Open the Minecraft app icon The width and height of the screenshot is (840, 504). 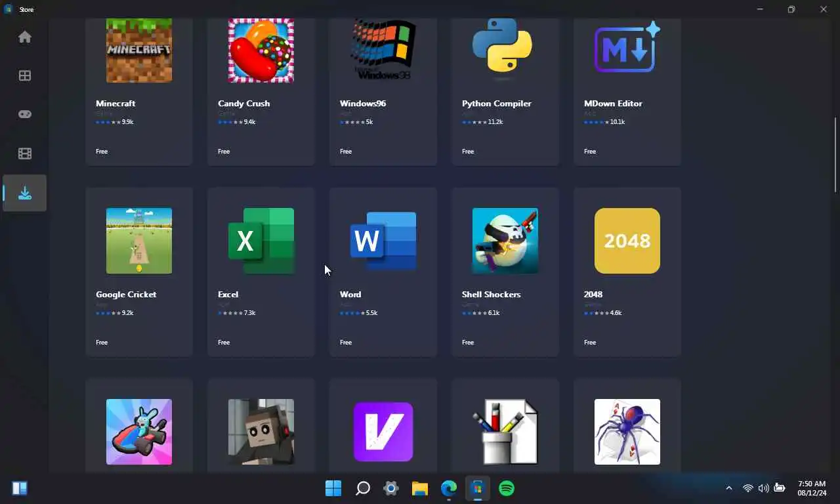pos(139,51)
